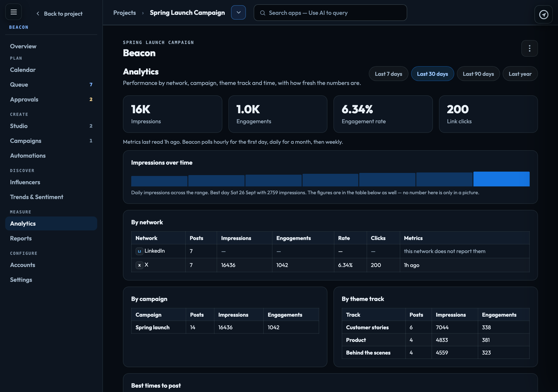This screenshot has height=392, width=558.
Task: Expand the Spring Launch Campaign project dropdown
Action: (238, 13)
